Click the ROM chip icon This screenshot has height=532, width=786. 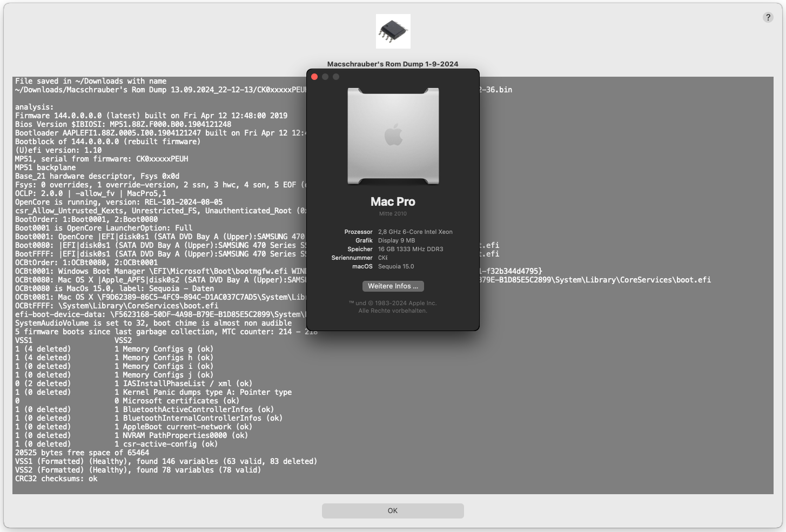393,31
